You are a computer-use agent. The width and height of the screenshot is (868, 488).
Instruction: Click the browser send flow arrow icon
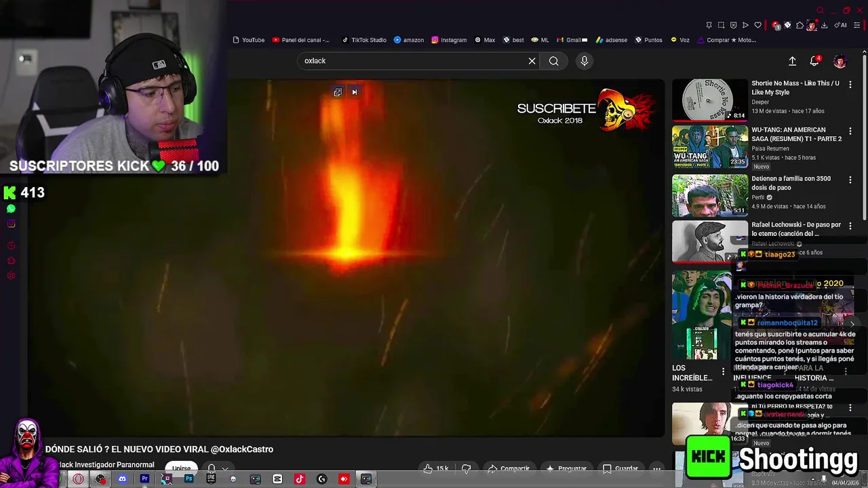point(745,25)
